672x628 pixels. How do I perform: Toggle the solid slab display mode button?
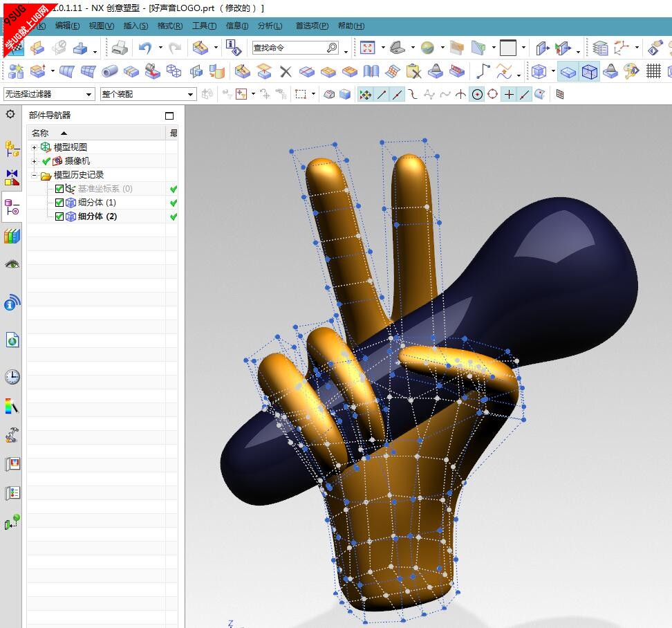tap(568, 71)
